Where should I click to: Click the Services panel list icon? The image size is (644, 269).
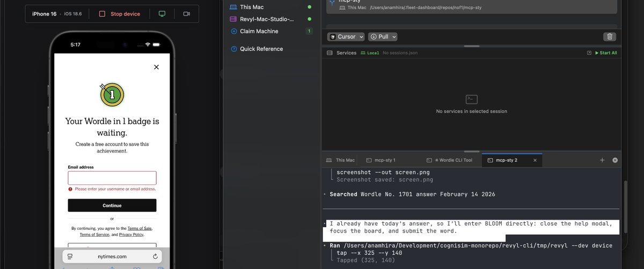330,53
